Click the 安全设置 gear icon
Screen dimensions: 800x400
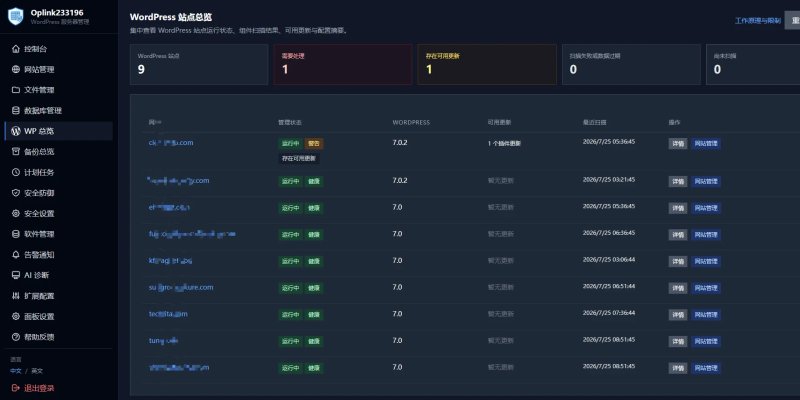click(16, 213)
